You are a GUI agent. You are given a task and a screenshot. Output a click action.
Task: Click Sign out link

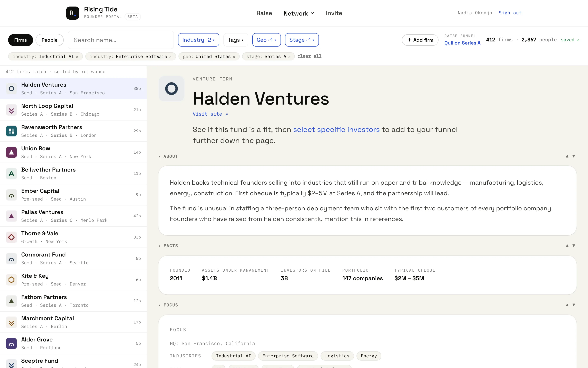[510, 13]
